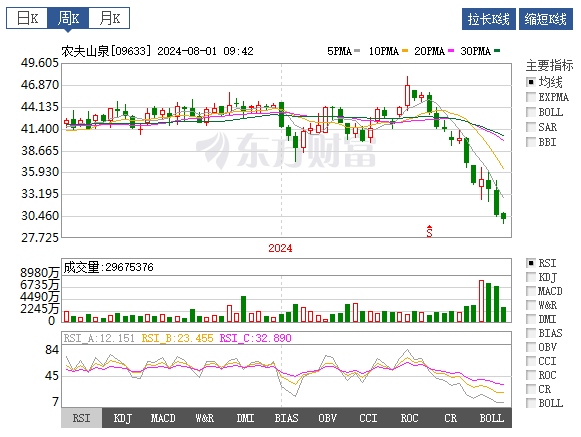
Task: Open the W&R tab in bottom bar
Action: (204, 418)
